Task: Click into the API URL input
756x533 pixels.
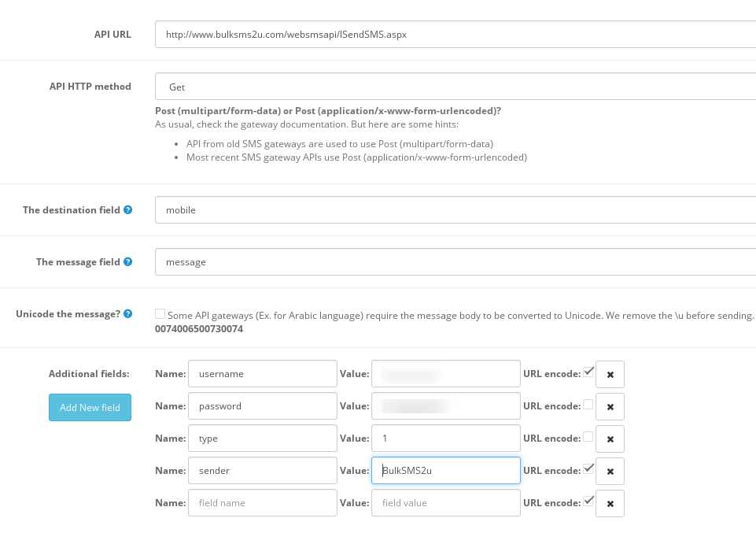Action: [455, 35]
